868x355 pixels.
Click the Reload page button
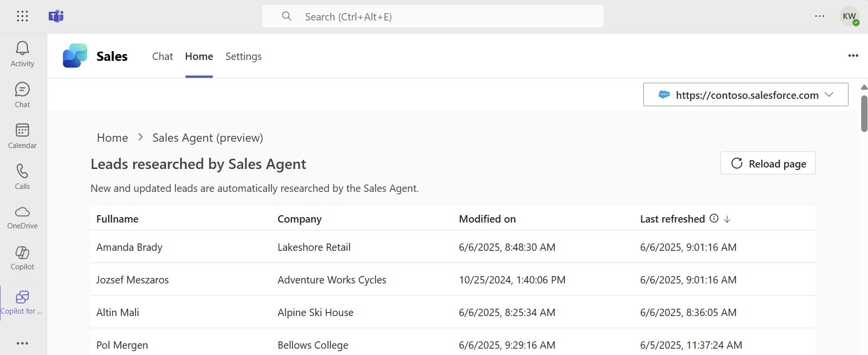(768, 163)
